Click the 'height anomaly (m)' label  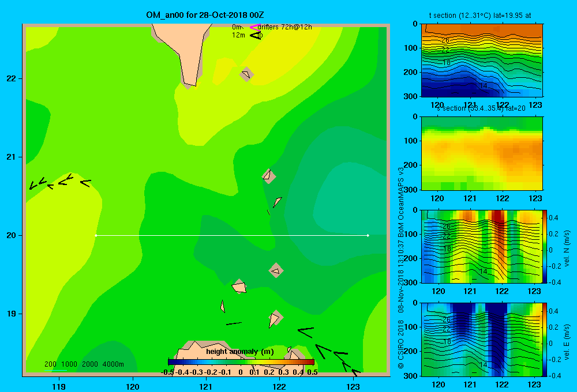tap(240, 352)
